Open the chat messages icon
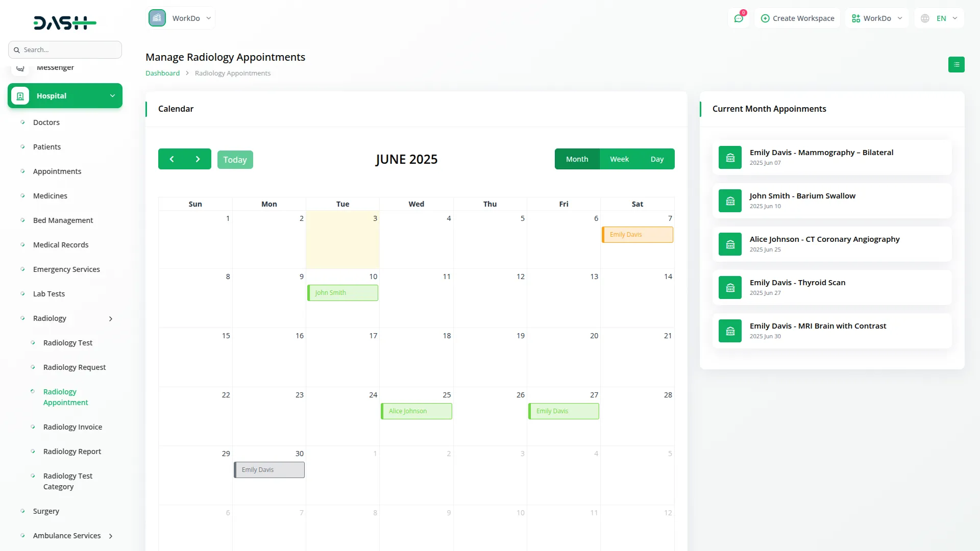Image resolution: width=980 pixels, height=551 pixels. coord(739,18)
